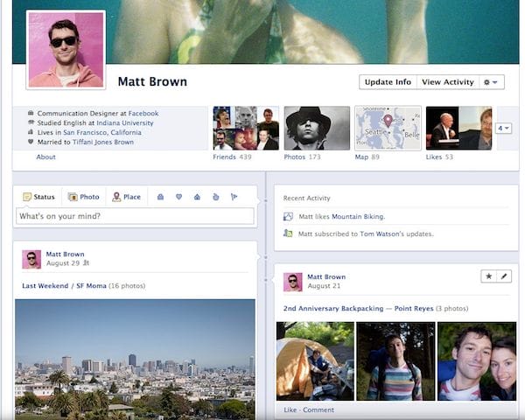
Task: Click the like thumbs-up activity icon
Action: [x=288, y=216]
